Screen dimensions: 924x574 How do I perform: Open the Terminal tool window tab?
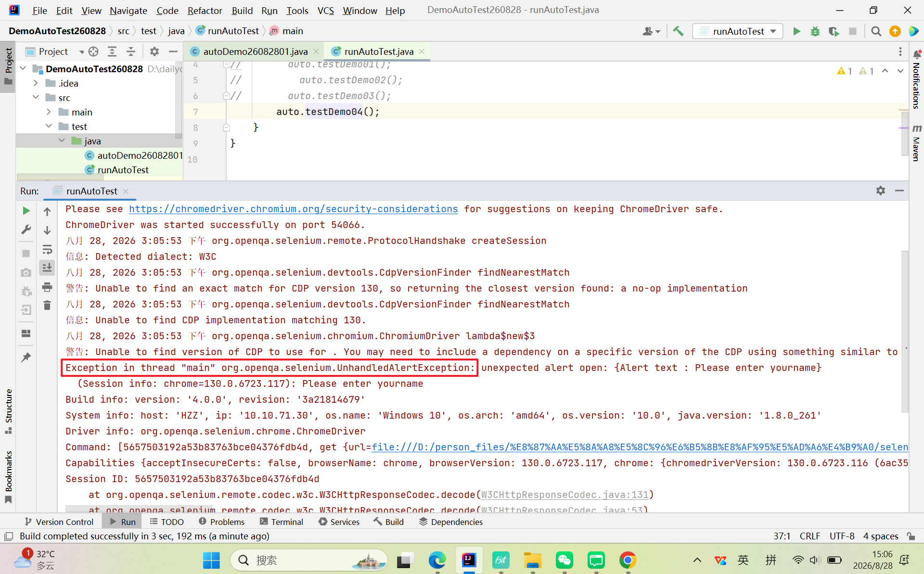point(282,522)
